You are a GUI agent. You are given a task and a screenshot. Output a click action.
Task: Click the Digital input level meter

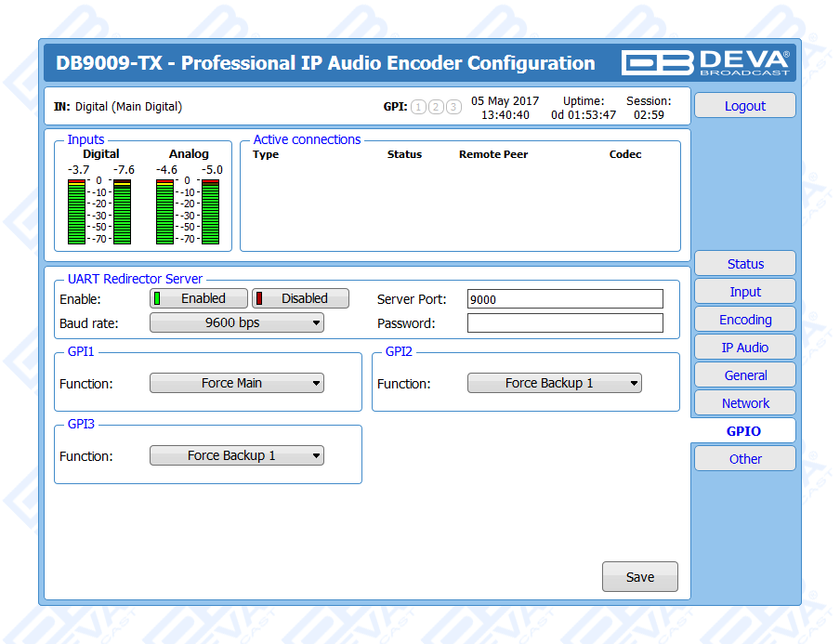pyautogui.click(x=100, y=211)
